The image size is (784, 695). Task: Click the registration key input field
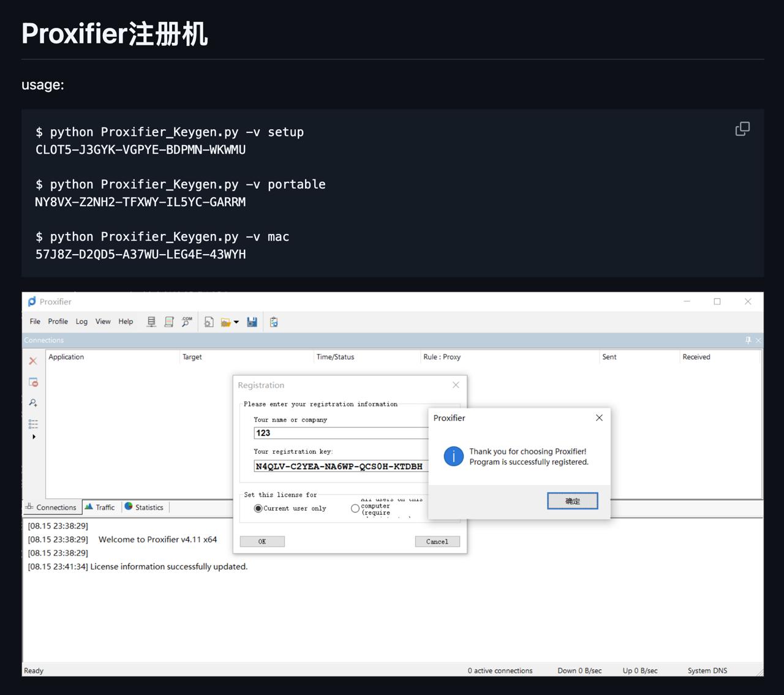[341, 467]
